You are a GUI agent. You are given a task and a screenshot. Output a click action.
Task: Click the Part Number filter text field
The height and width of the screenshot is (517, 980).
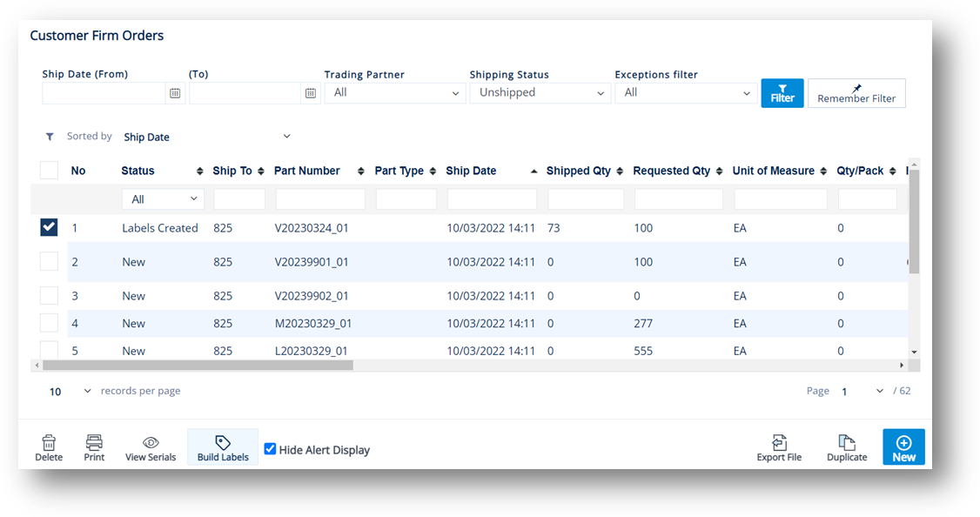coord(320,199)
